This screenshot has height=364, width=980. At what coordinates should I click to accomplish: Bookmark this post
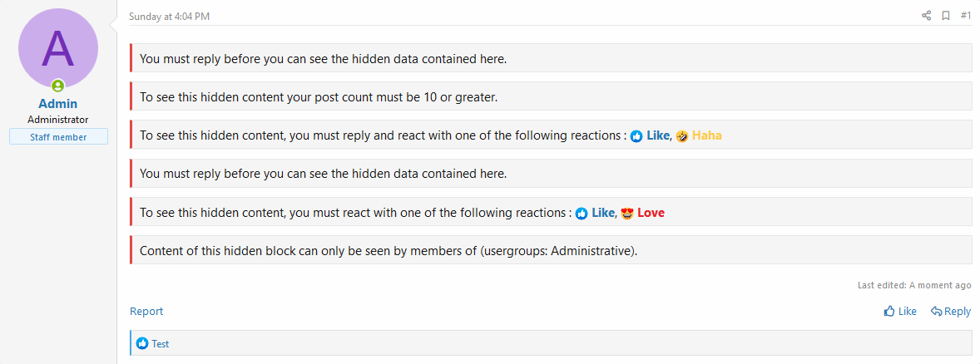pyautogui.click(x=946, y=15)
